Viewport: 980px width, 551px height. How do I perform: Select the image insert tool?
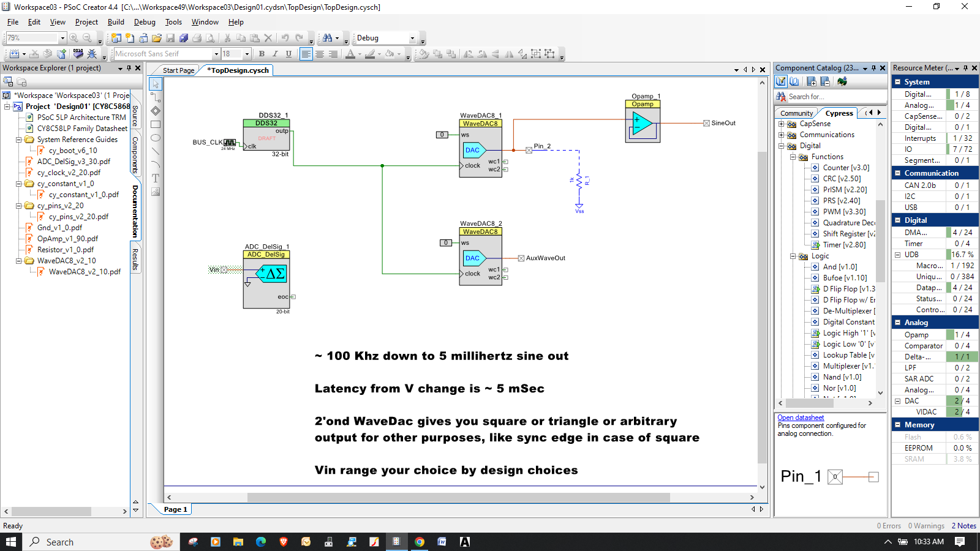tap(156, 192)
